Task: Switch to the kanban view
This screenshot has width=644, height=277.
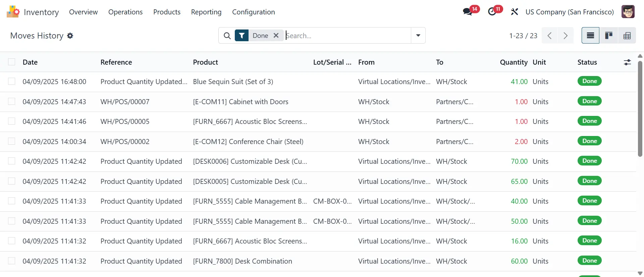Action: 608,36
